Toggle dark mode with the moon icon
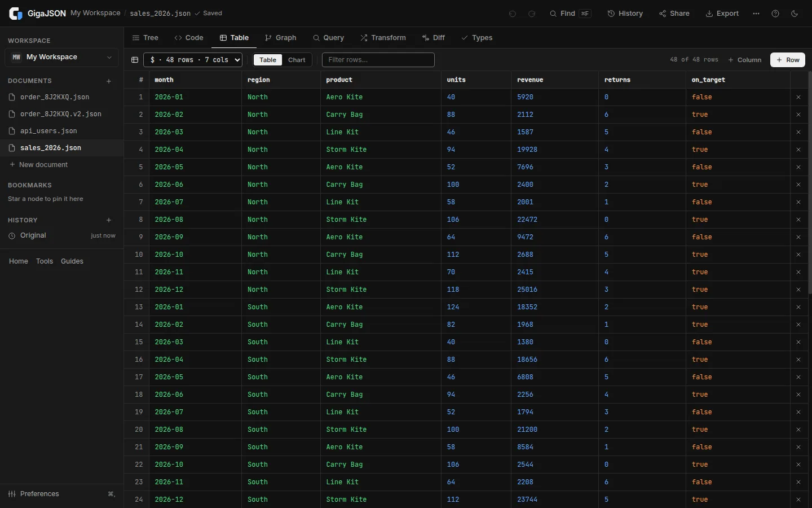812x508 pixels. [x=795, y=14]
